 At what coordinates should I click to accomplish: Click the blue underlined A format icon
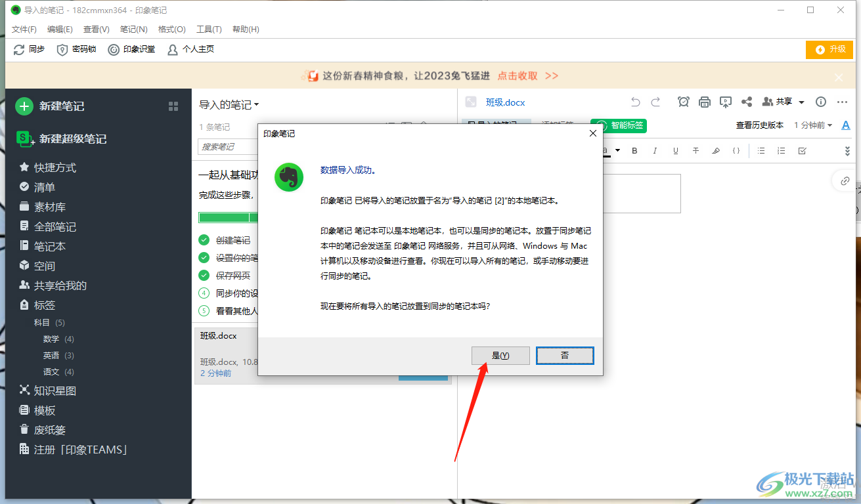[846, 125]
